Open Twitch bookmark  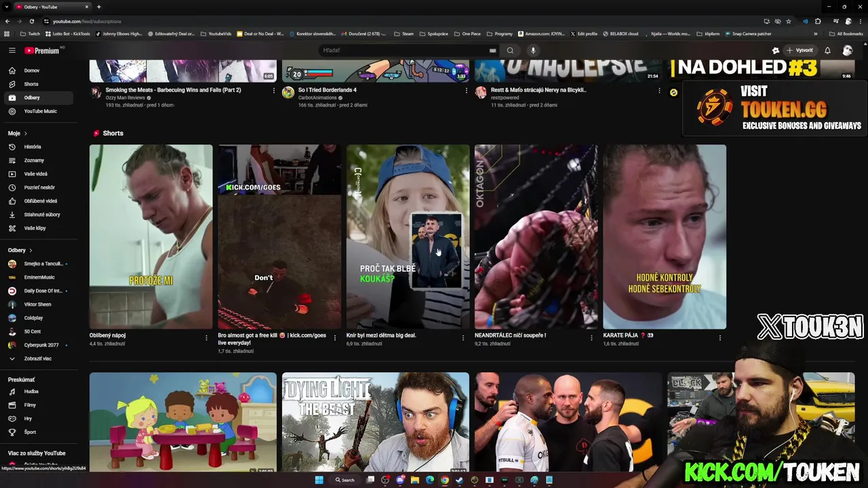30,33
